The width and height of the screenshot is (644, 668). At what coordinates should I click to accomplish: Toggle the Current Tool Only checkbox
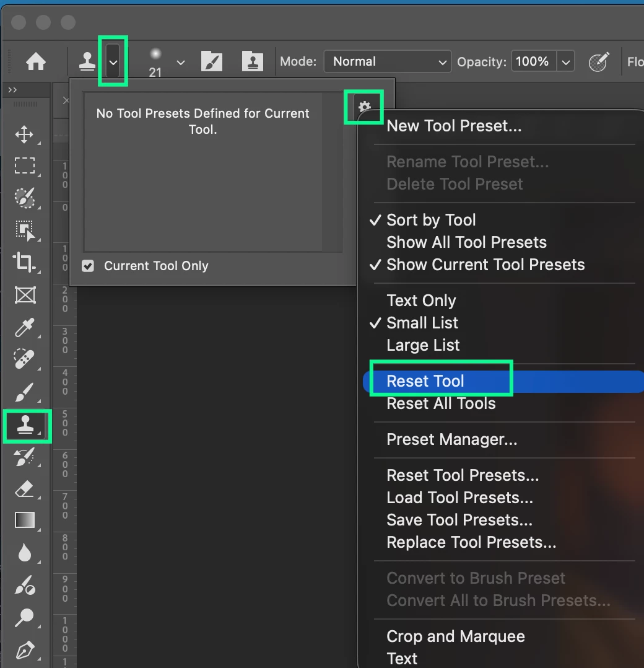88,266
